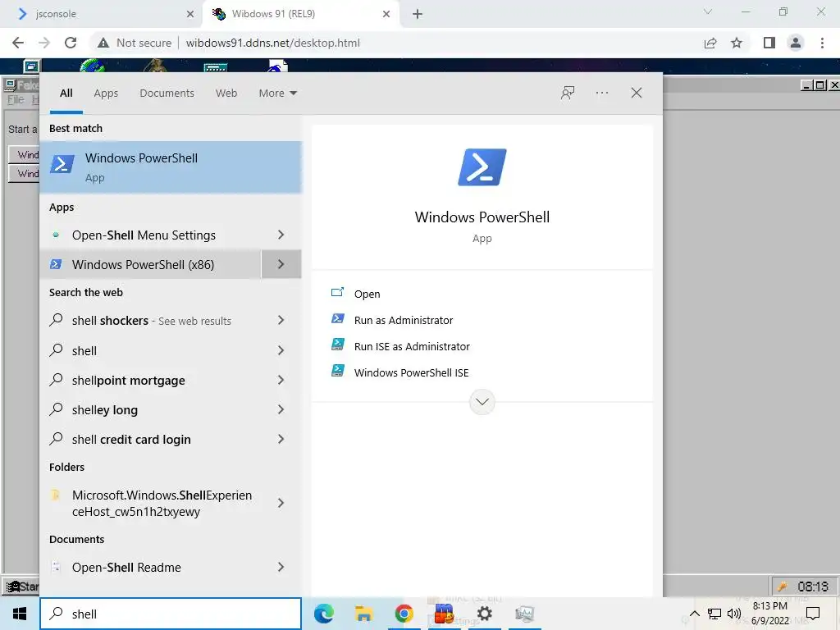Open a new browser tab with plus
The image size is (840, 630).
click(418, 14)
